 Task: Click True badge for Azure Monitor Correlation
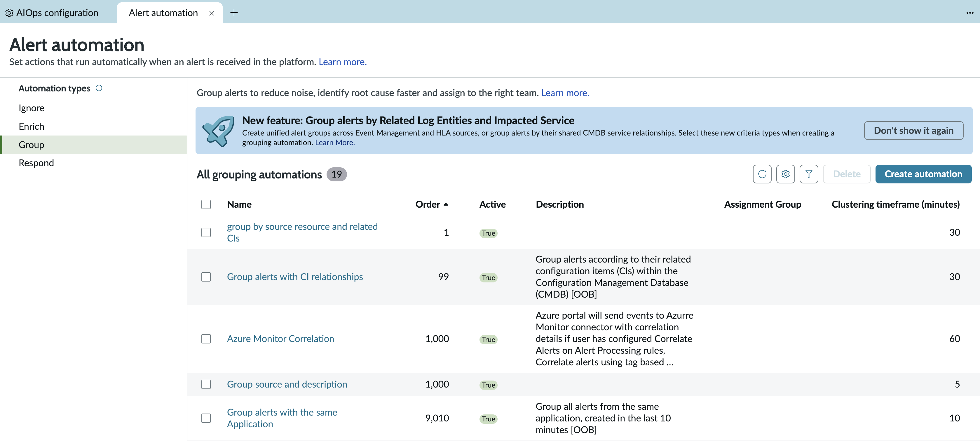coord(488,339)
